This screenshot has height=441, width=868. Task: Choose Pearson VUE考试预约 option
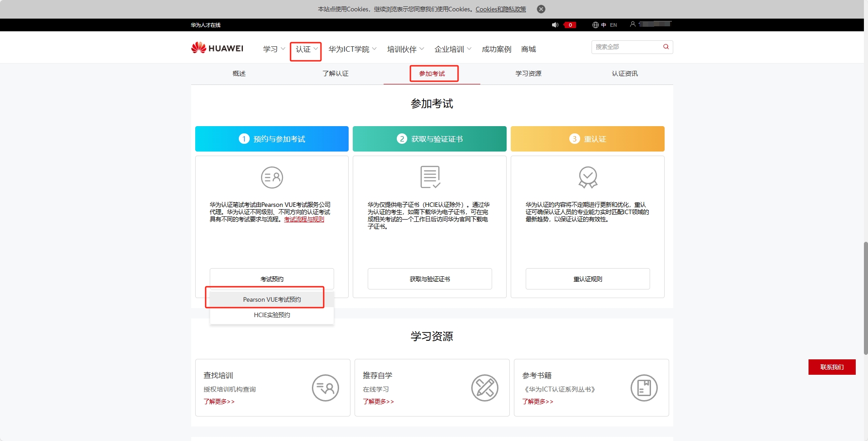tap(272, 299)
